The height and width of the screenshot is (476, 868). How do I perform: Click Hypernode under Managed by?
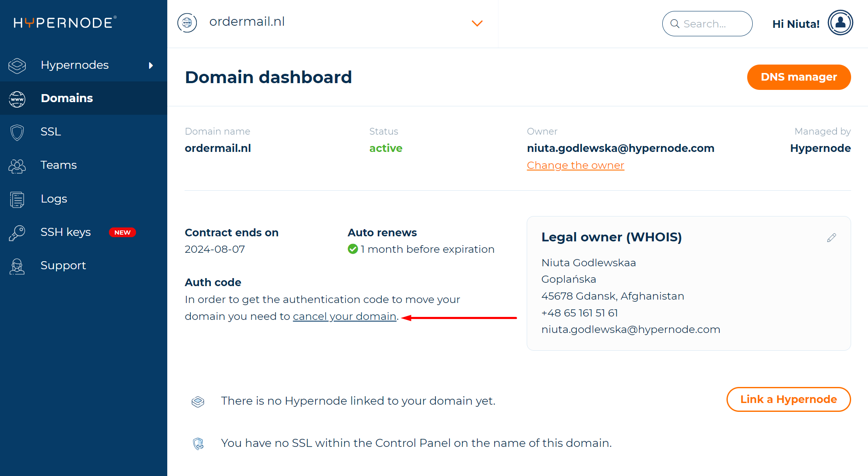[820, 148]
